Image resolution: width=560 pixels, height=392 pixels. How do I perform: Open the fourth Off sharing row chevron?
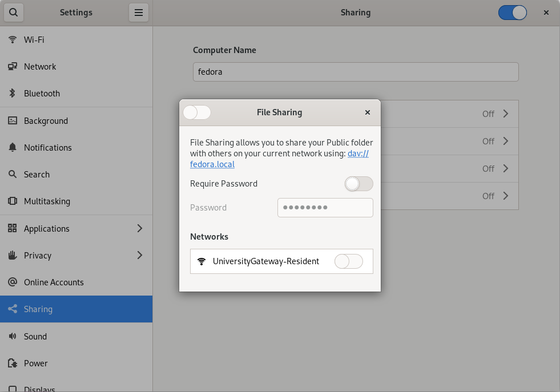click(x=506, y=196)
